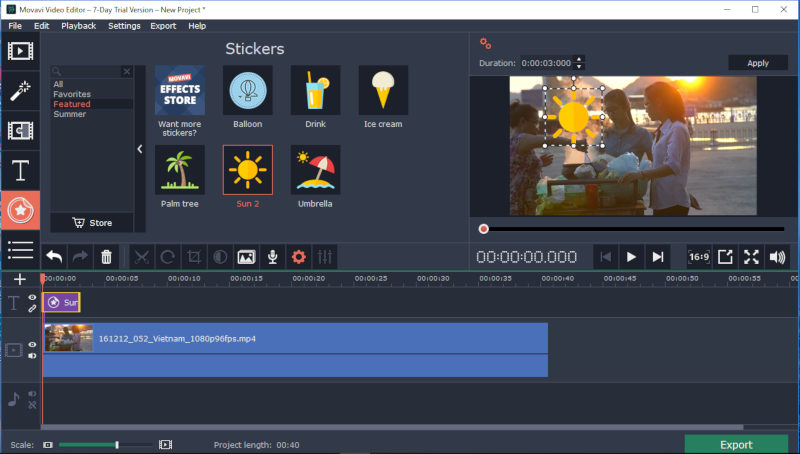The image size is (800, 454).
Task: Open the File menu
Action: (15, 26)
